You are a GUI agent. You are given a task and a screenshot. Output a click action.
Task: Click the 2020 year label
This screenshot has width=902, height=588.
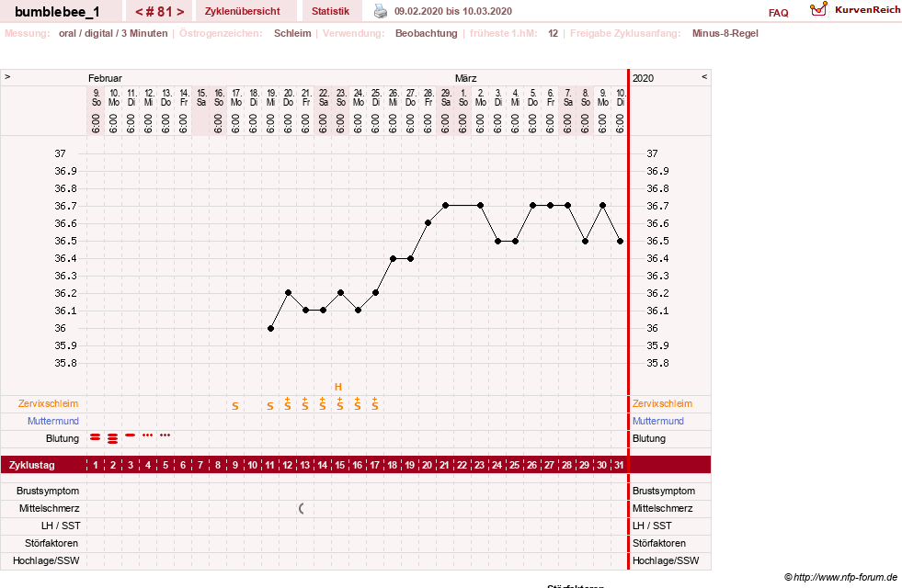643,78
